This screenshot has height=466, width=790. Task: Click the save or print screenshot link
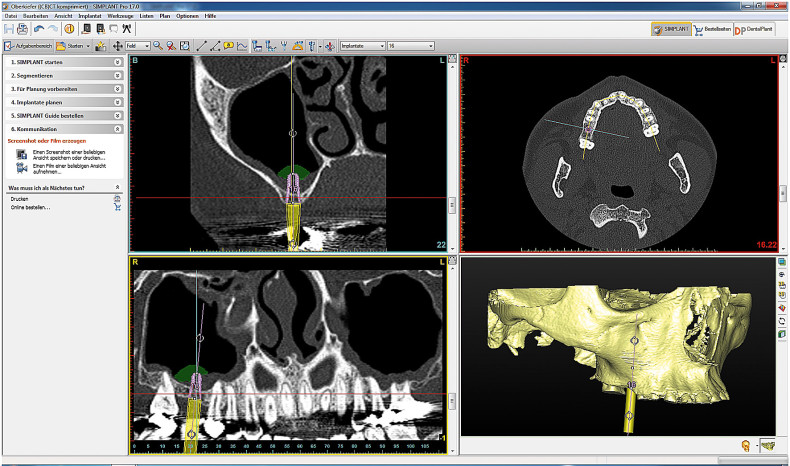tap(69, 155)
